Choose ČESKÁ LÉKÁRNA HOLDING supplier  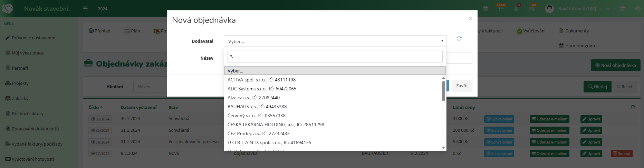pos(333,125)
